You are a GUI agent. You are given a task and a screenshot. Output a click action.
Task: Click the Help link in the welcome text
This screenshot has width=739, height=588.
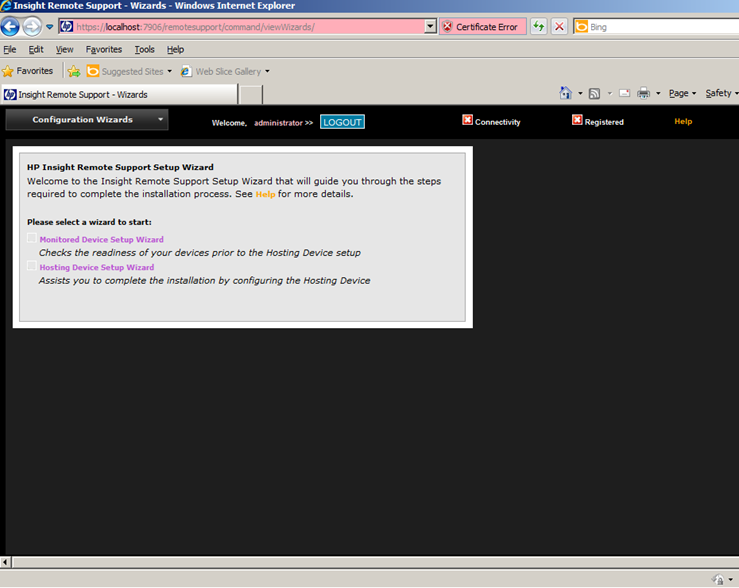pos(265,194)
